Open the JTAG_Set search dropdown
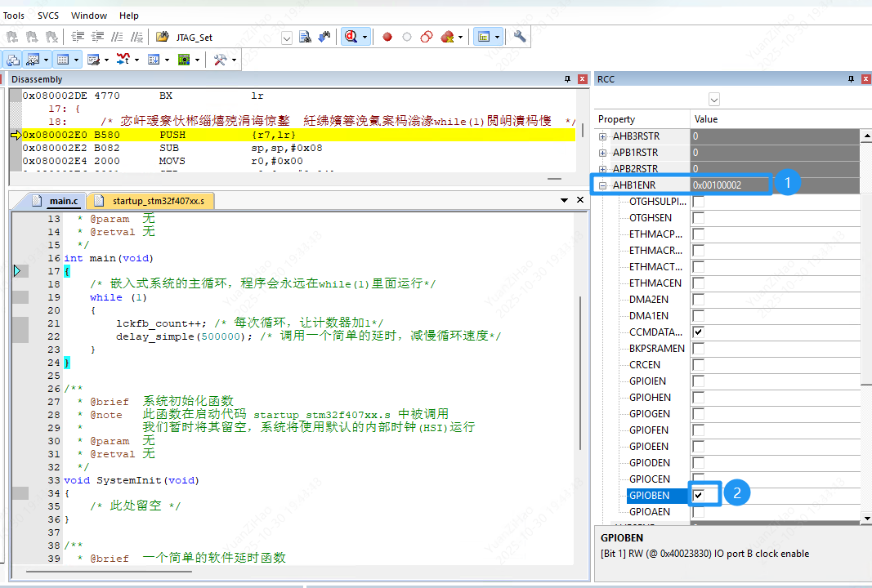This screenshot has width=872, height=588. (287, 38)
